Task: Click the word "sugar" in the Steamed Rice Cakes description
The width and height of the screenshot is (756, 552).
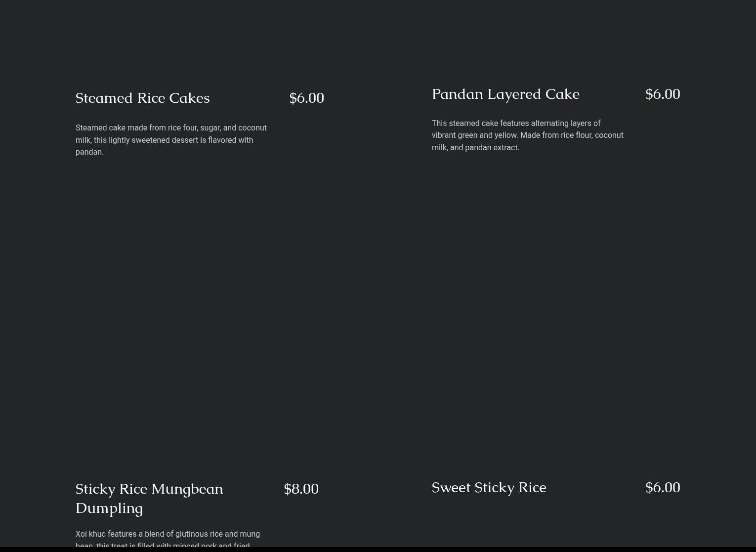Action: [210, 127]
